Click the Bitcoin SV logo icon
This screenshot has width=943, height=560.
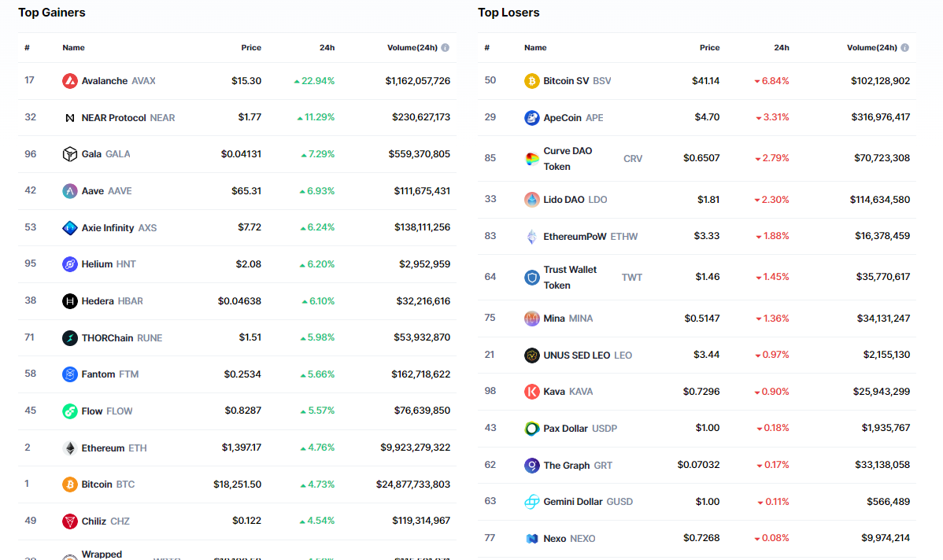(x=532, y=81)
